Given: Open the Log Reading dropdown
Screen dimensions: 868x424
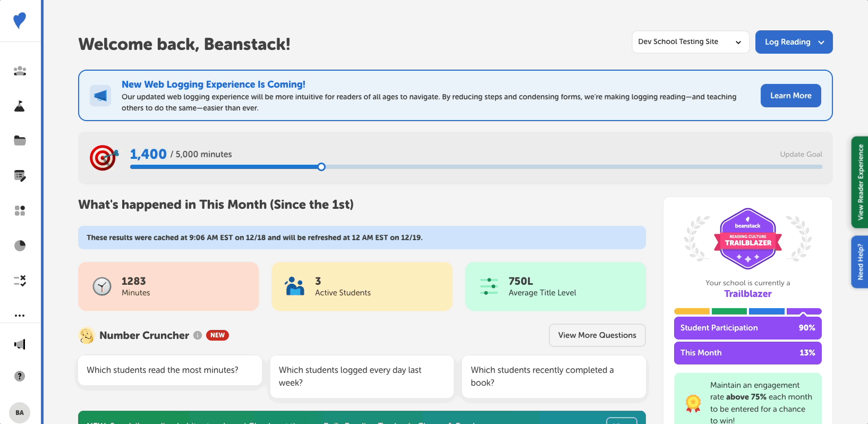Looking at the screenshot, I should [x=794, y=42].
